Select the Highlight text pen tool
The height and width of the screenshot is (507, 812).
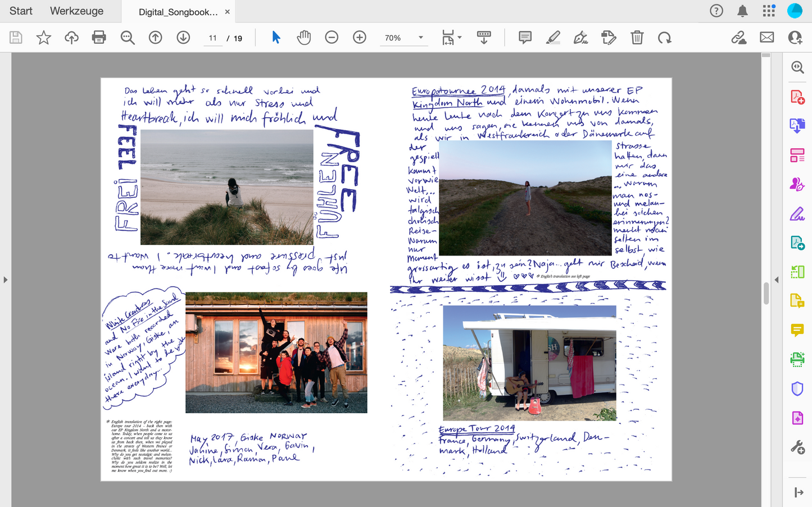click(553, 38)
